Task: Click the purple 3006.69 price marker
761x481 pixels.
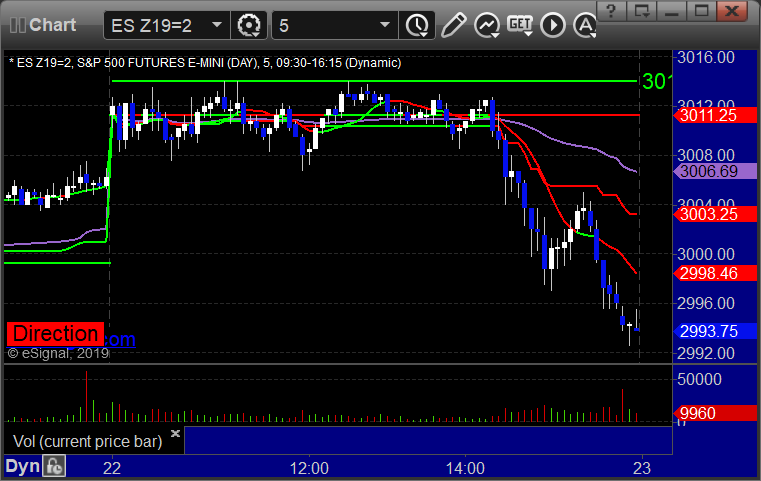Action: click(715, 171)
